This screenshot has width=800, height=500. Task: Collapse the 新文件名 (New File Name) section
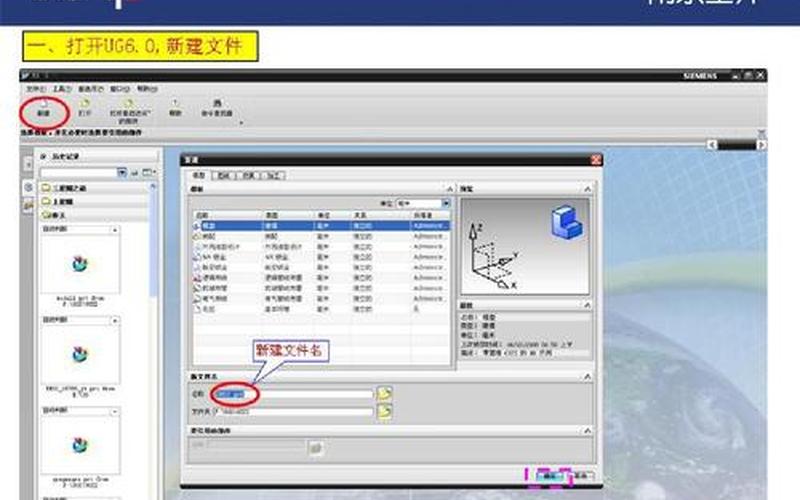click(x=587, y=377)
